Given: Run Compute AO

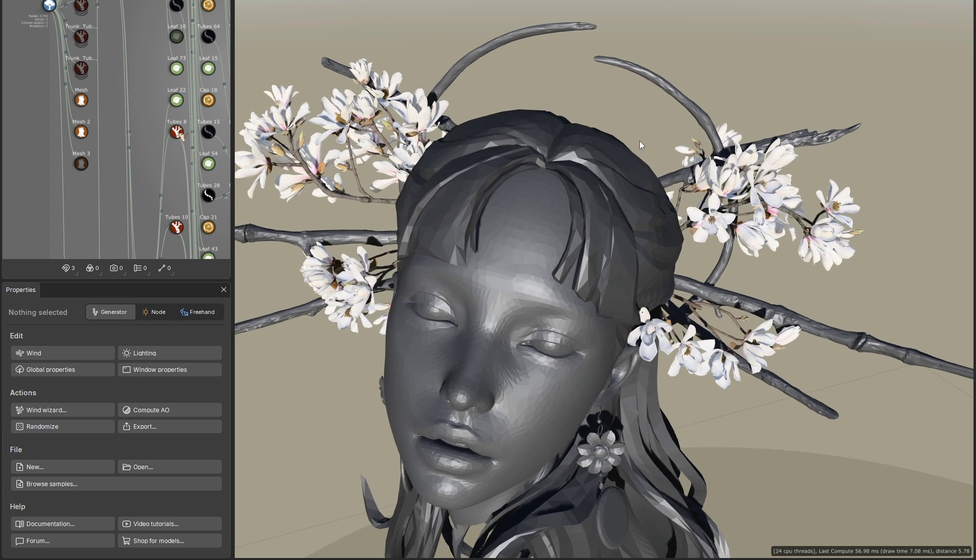Looking at the screenshot, I should point(170,410).
